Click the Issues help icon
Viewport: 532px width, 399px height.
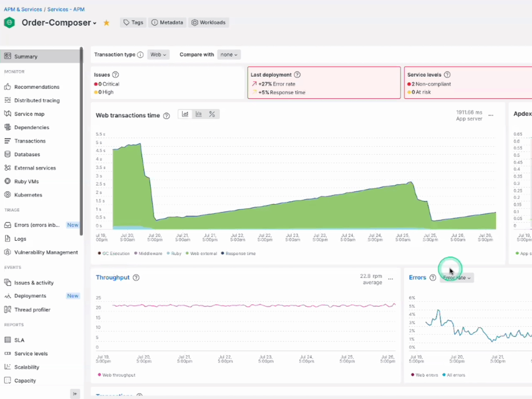[116, 75]
